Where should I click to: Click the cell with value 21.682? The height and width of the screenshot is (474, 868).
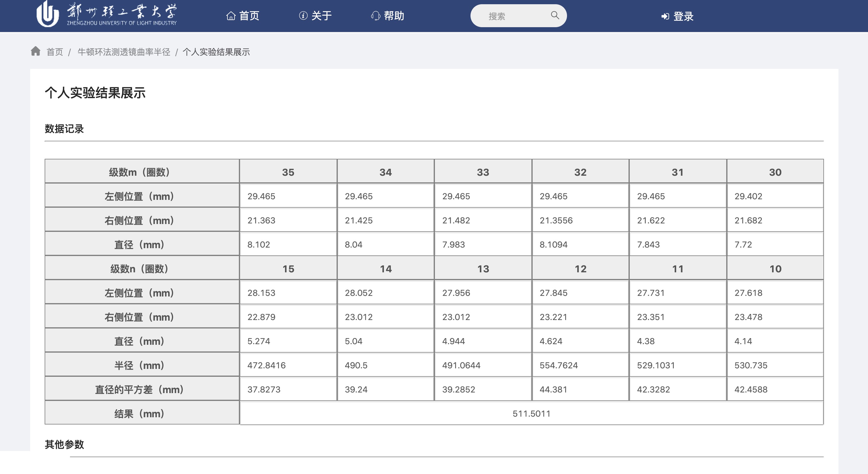pyautogui.click(x=775, y=219)
